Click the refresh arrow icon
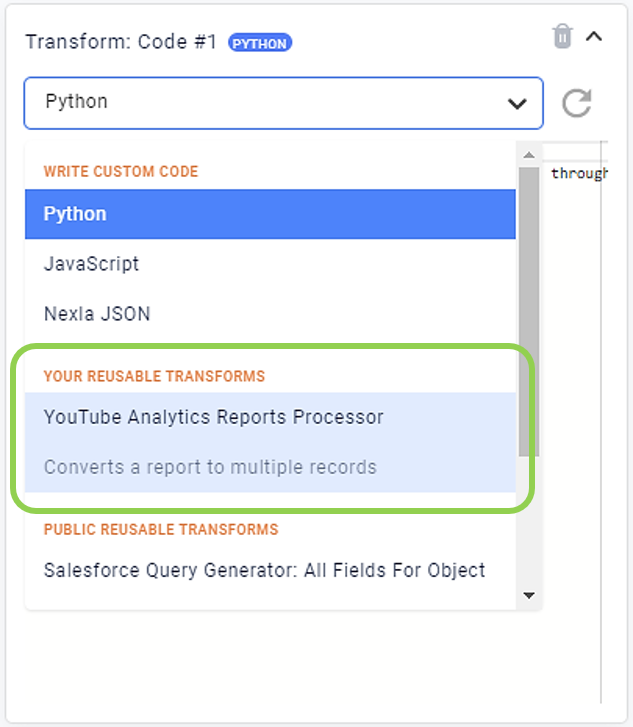633x727 pixels. [576, 102]
